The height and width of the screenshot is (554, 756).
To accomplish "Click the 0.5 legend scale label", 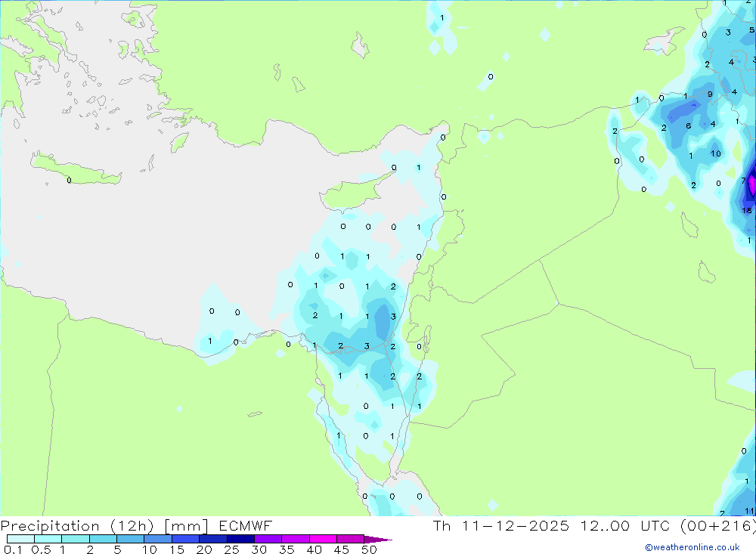I will pos(41,549).
